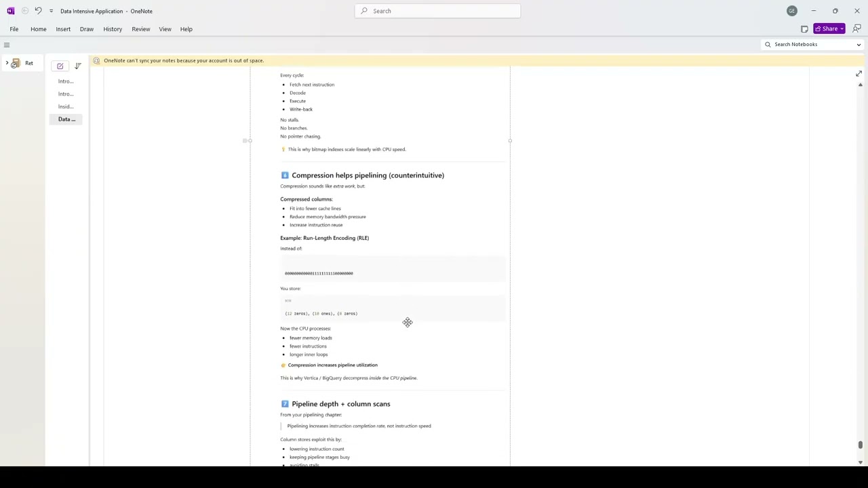The height and width of the screenshot is (488, 868).
Task: Click the heading "Pipeline depth + column scans"
Action: [x=341, y=404]
